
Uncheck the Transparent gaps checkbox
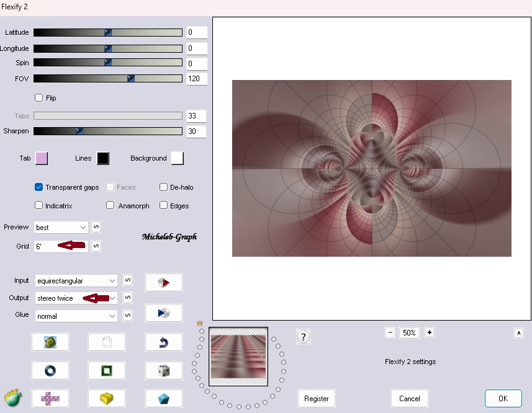point(39,187)
